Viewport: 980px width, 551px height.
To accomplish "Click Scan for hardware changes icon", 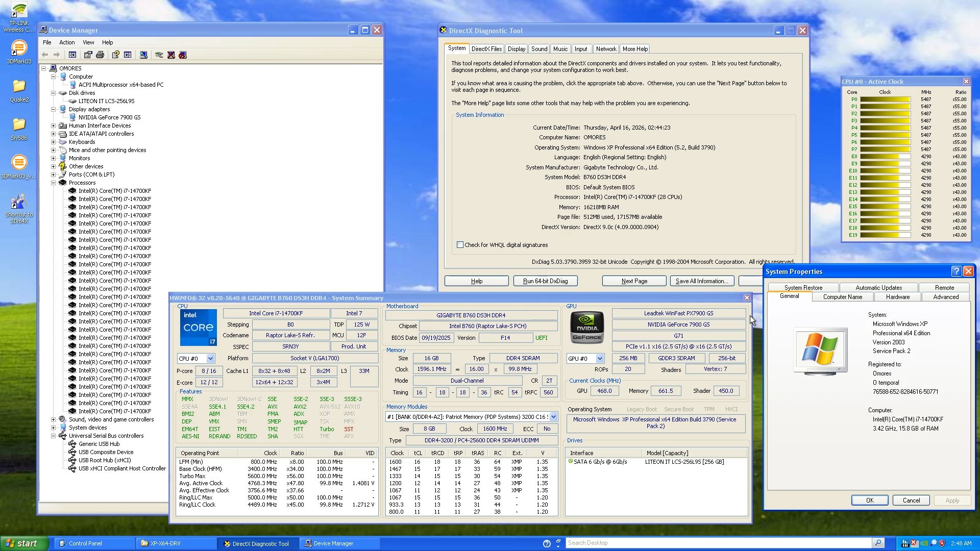I will (x=143, y=55).
